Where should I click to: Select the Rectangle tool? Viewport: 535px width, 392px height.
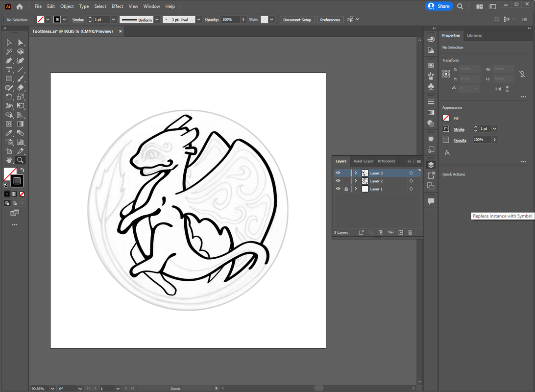point(9,78)
